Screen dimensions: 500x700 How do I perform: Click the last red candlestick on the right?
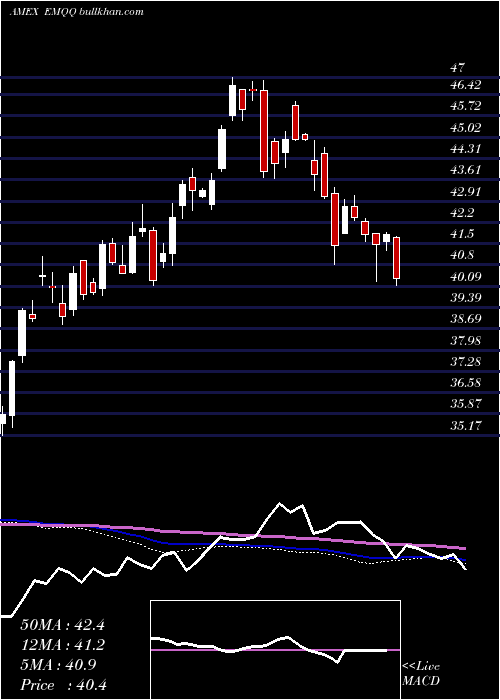[x=396, y=258]
